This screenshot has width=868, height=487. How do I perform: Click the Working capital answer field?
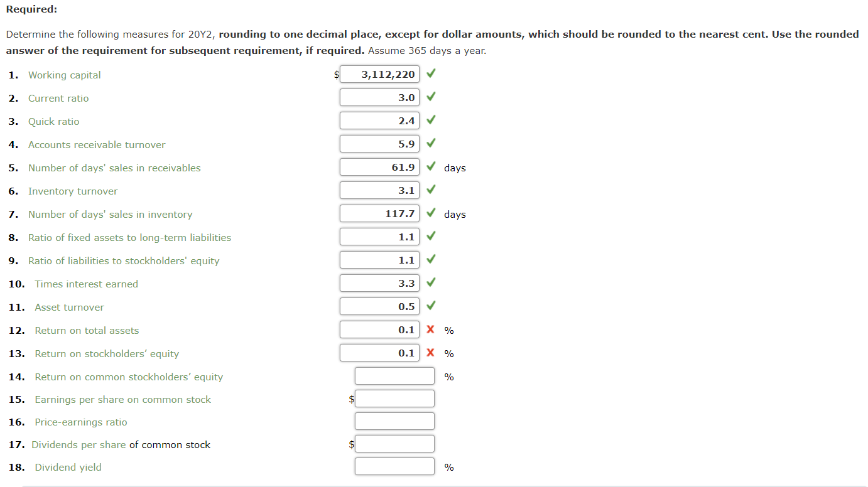pos(379,73)
